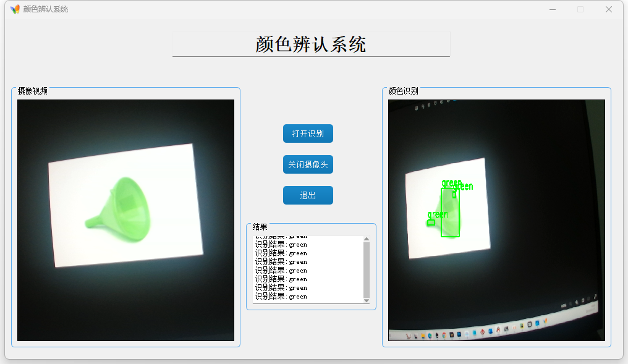Image resolution: width=628 pixels, height=364 pixels.
Task: Click the results list scrollbar thumb
Action: tap(367, 270)
